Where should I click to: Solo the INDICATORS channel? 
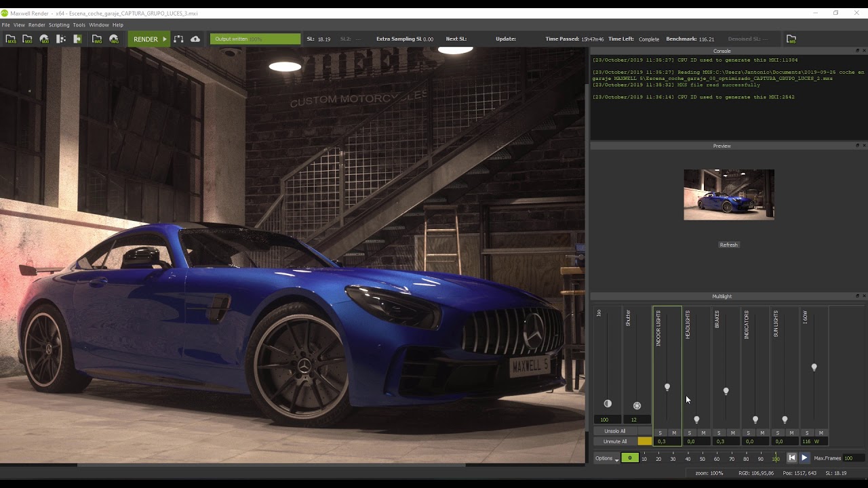point(748,433)
